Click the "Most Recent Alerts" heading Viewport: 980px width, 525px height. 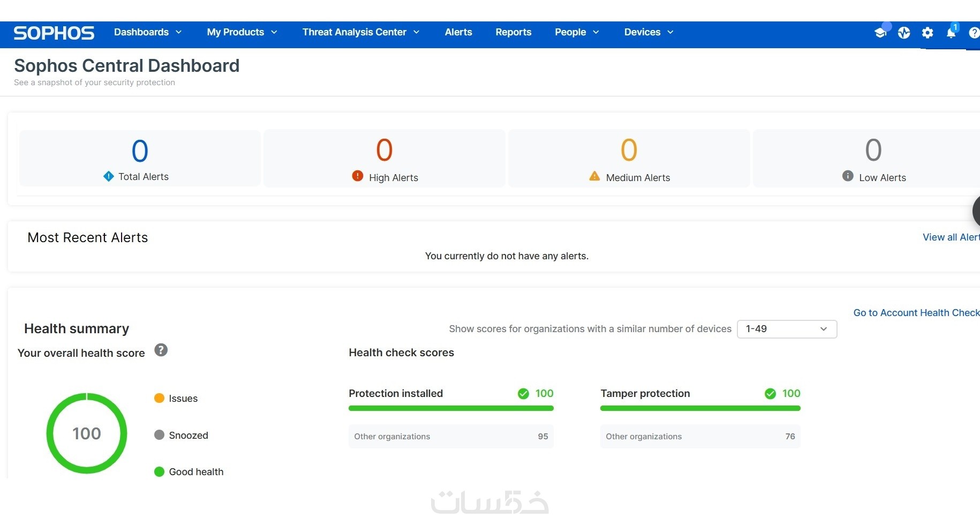pos(88,237)
